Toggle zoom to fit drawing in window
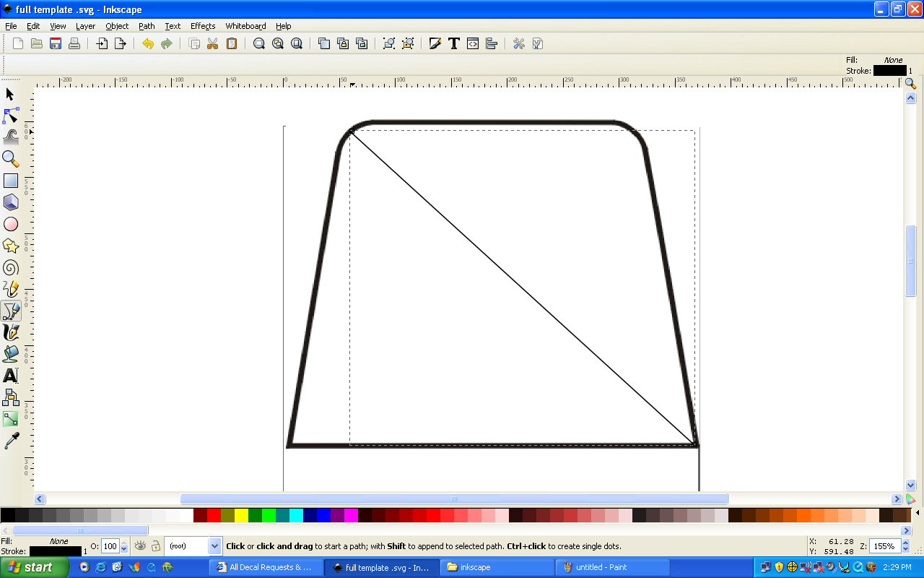This screenshot has width=924, height=578. point(277,43)
